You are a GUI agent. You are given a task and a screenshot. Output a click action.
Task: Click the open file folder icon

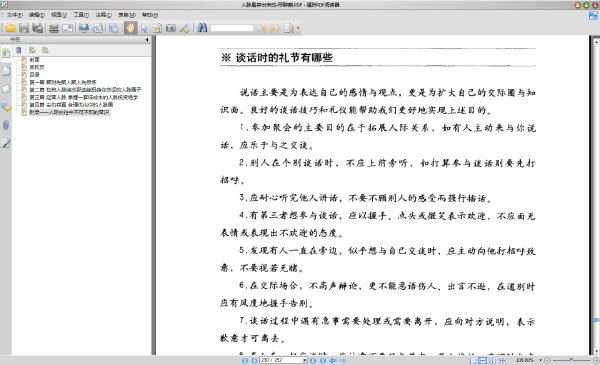pos(10,28)
